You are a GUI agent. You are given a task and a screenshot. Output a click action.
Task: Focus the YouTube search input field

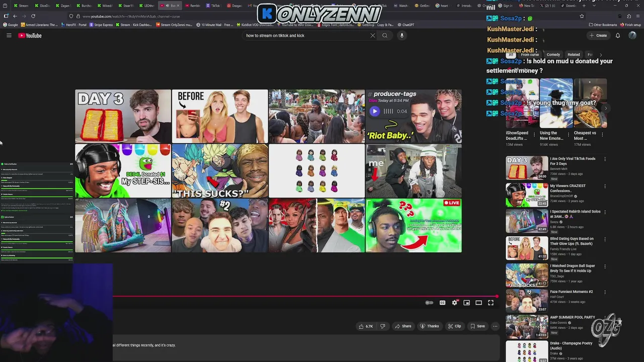pos(306,36)
